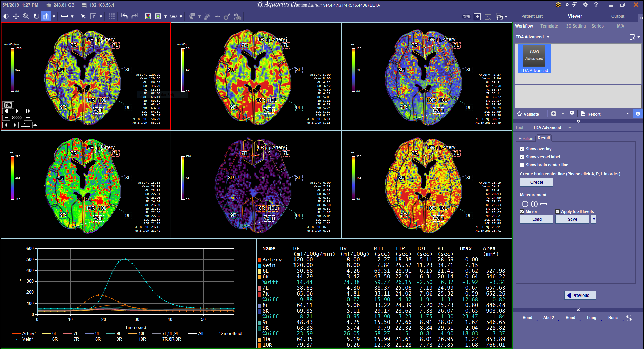Switch to the Output tab
This screenshot has height=349, width=644.
[618, 16]
